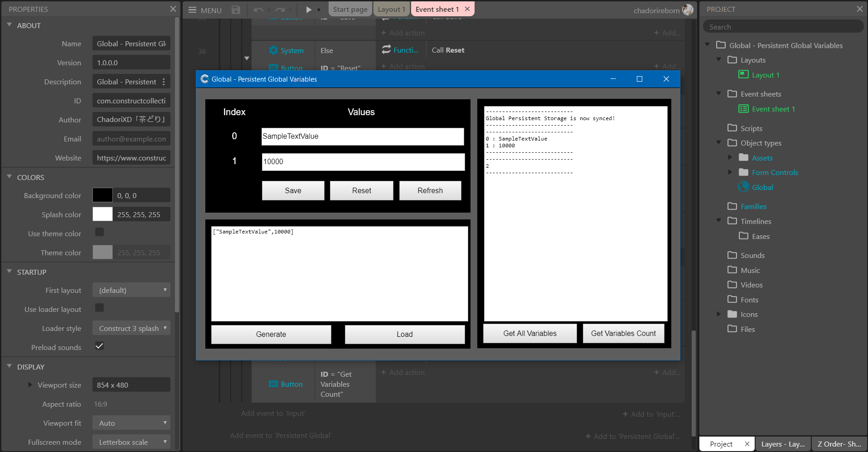Pick the Splash color white swatch
The image size is (868, 452).
[102, 214]
